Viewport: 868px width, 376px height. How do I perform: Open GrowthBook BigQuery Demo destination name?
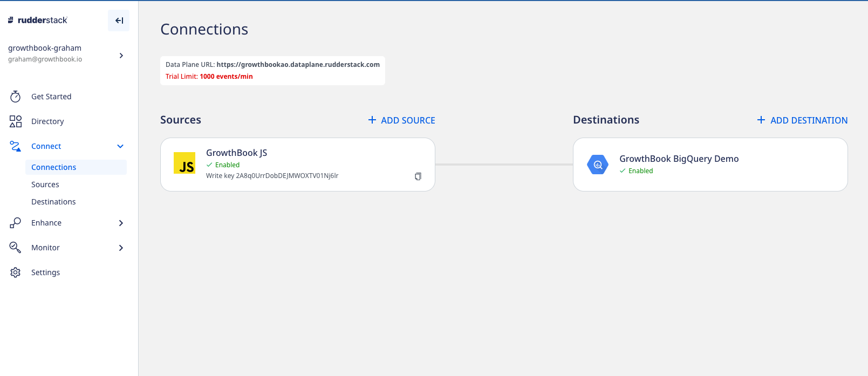[679, 159]
